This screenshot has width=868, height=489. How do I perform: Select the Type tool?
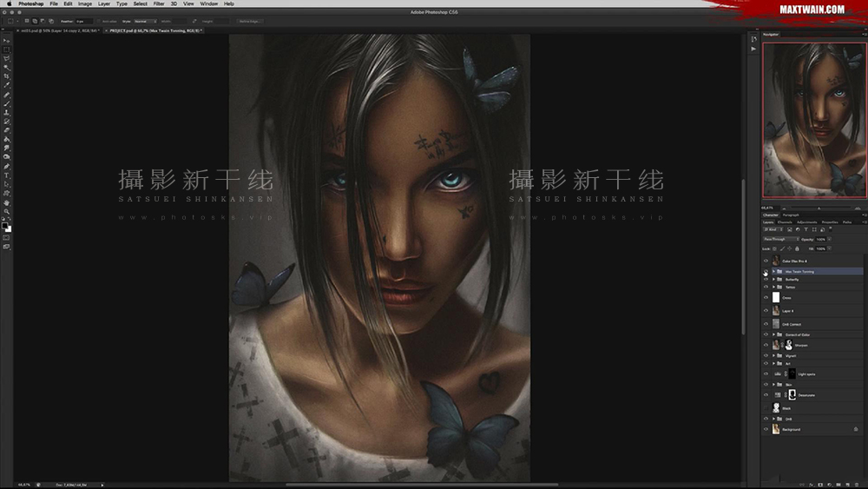tap(7, 175)
